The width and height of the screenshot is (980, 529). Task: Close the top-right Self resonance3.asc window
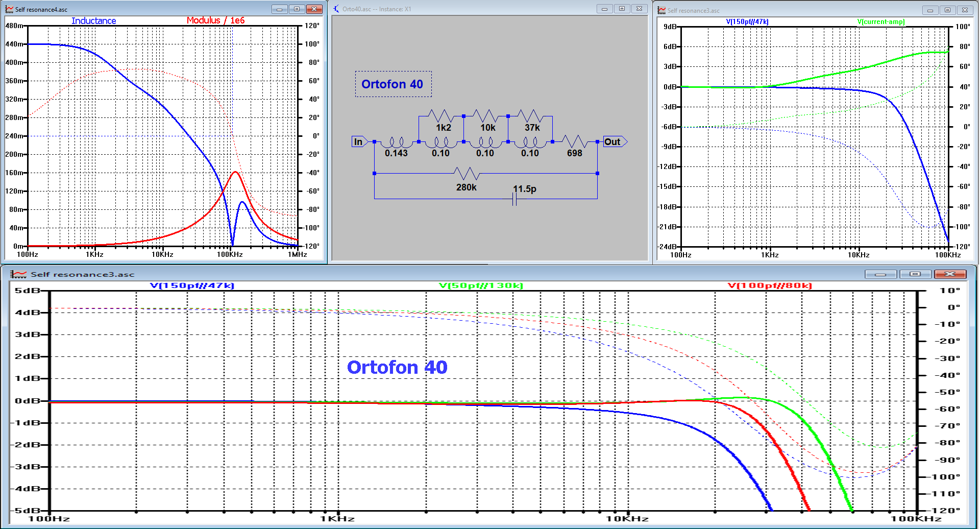point(965,10)
